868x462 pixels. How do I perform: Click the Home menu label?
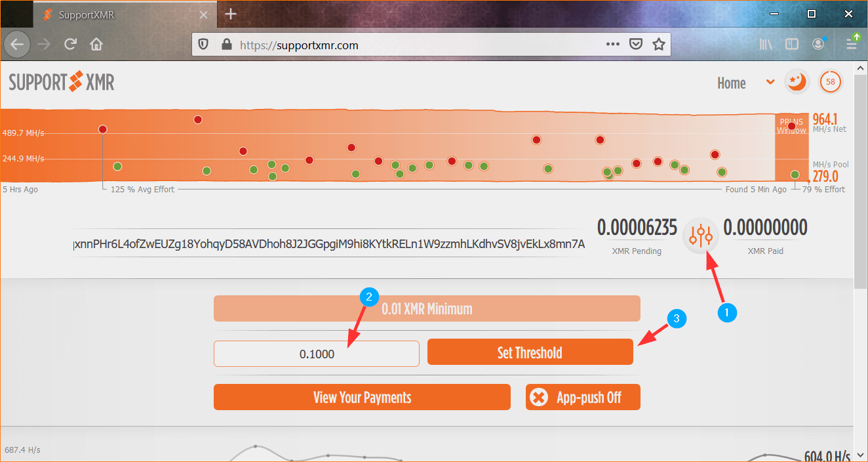732,83
